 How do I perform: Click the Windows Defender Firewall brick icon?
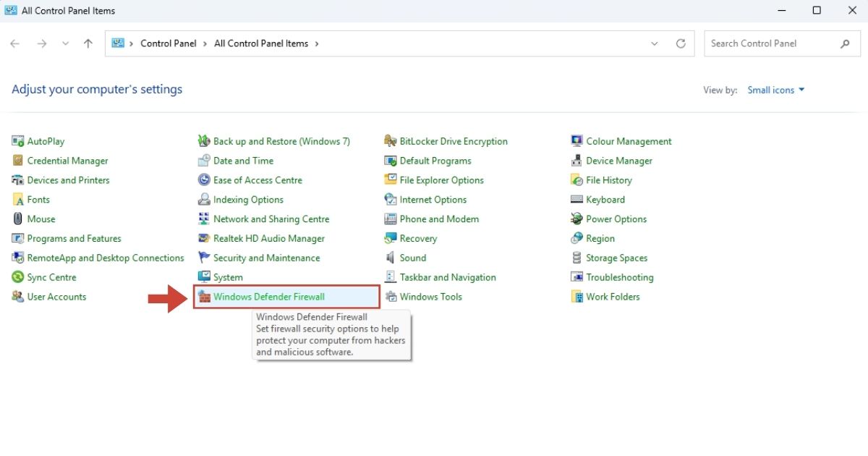(x=204, y=297)
